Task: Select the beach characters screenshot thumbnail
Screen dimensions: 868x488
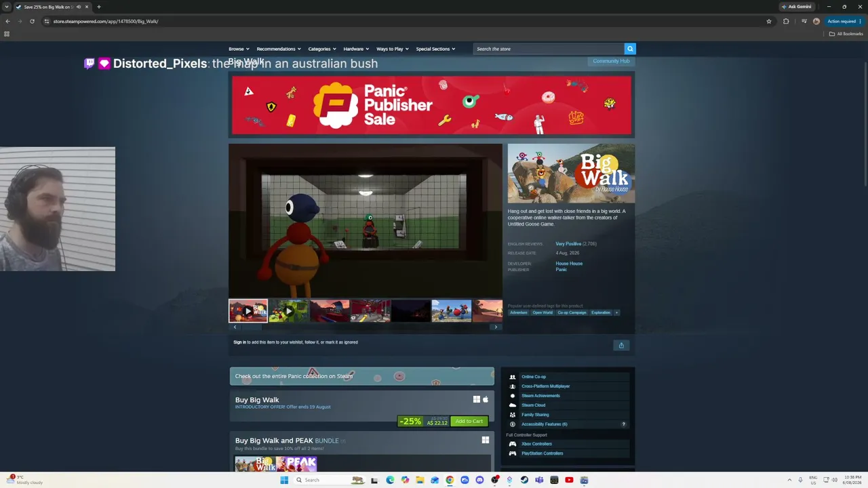Action: pos(452,311)
